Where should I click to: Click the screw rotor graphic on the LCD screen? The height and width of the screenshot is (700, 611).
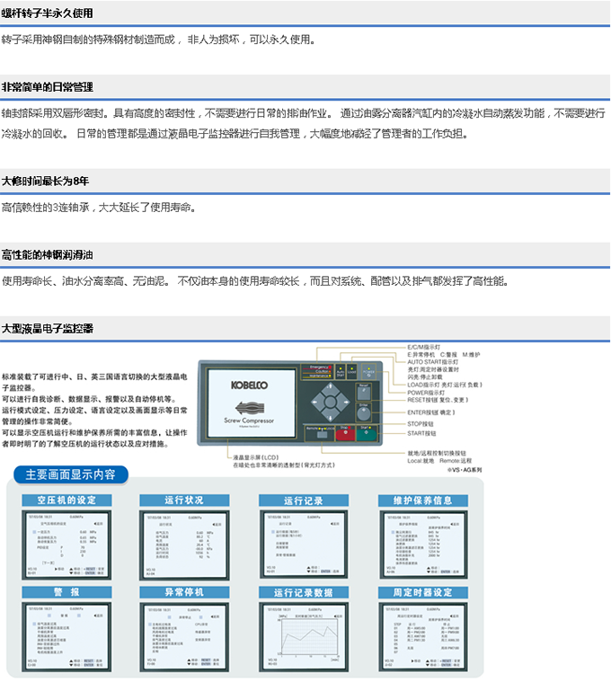tap(250, 408)
